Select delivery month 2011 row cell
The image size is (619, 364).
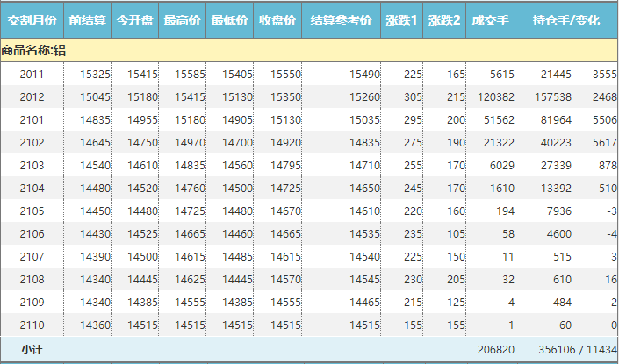coord(32,75)
